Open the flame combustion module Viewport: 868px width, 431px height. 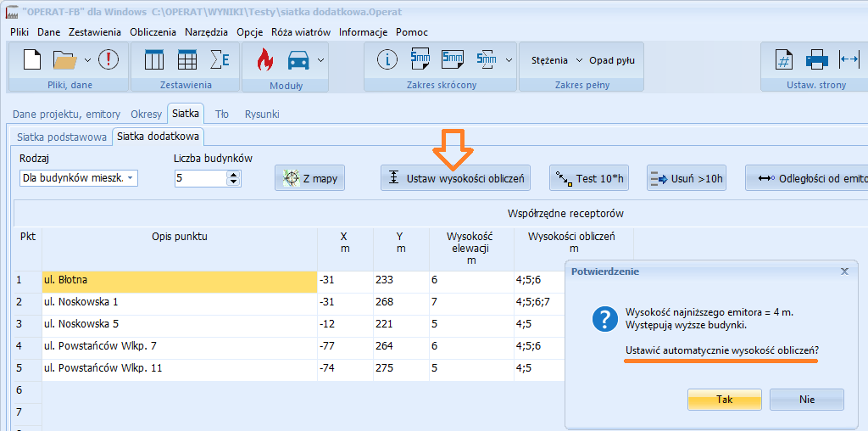point(265,60)
